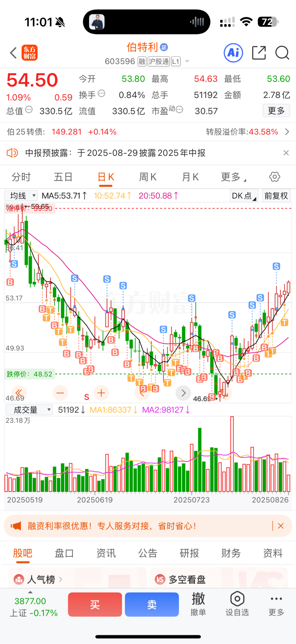Image resolution: width=296 pixels, height=644 pixels.
Task: Open chart settings gear icon
Action: (x=275, y=177)
